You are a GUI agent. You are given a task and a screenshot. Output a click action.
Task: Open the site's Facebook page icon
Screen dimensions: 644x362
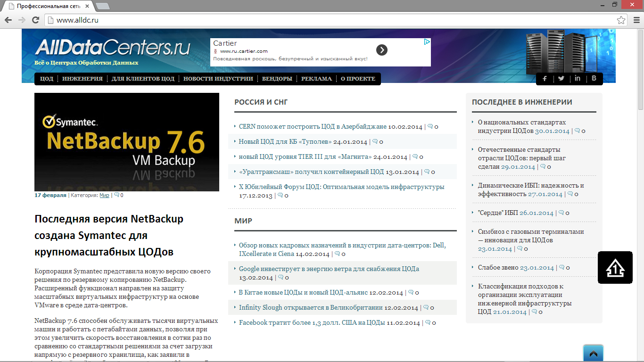coord(545,79)
